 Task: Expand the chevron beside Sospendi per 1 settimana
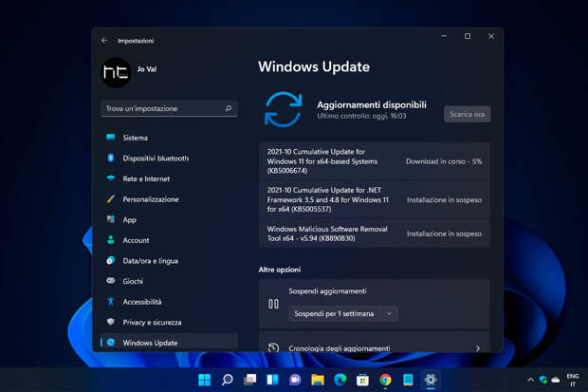(x=389, y=313)
